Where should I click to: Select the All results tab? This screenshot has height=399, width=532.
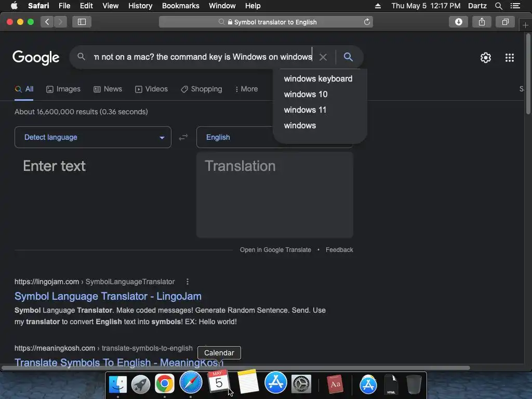(x=24, y=89)
